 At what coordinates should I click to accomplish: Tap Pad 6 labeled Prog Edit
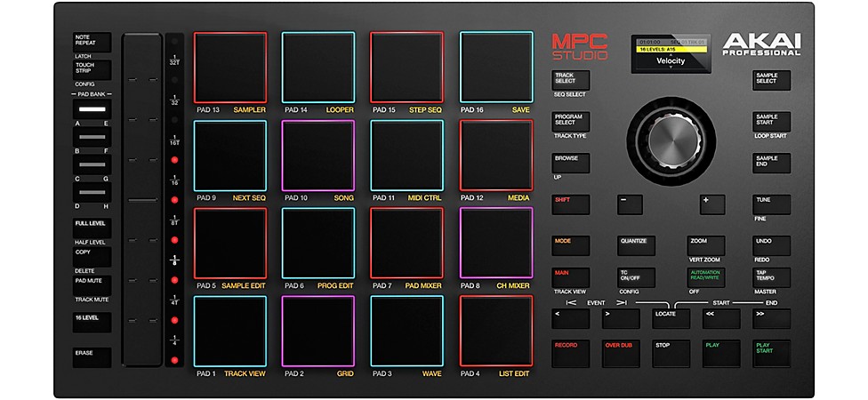pos(318,244)
